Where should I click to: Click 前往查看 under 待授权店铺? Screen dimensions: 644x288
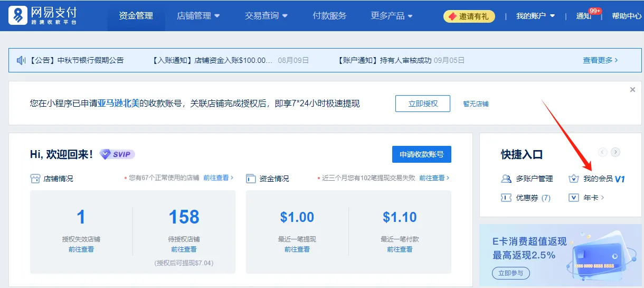(184, 249)
